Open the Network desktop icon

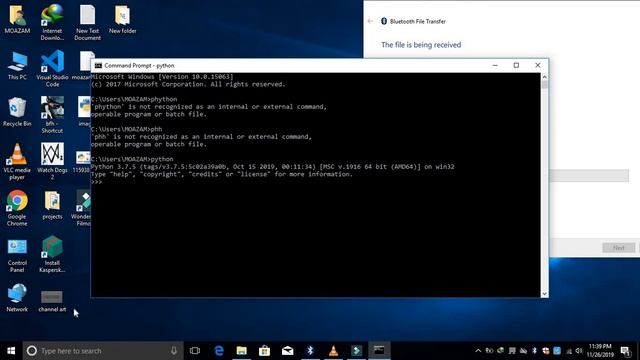pos(17,298)
